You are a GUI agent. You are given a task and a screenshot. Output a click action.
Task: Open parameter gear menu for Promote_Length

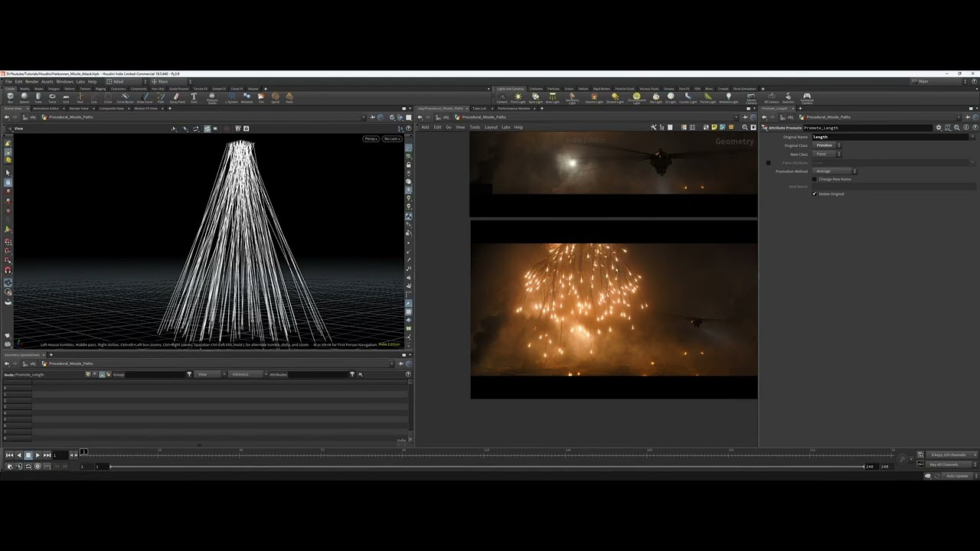pos(939,128)
